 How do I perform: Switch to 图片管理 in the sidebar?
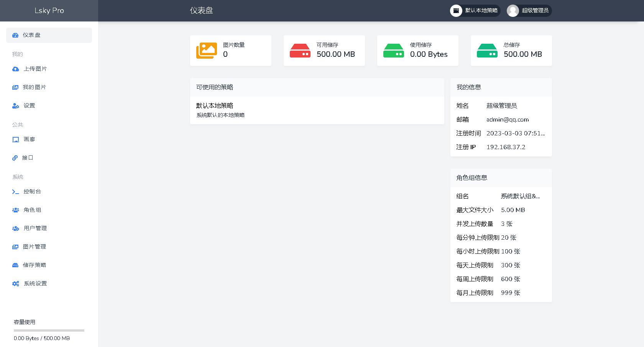[x=34, y=247]
